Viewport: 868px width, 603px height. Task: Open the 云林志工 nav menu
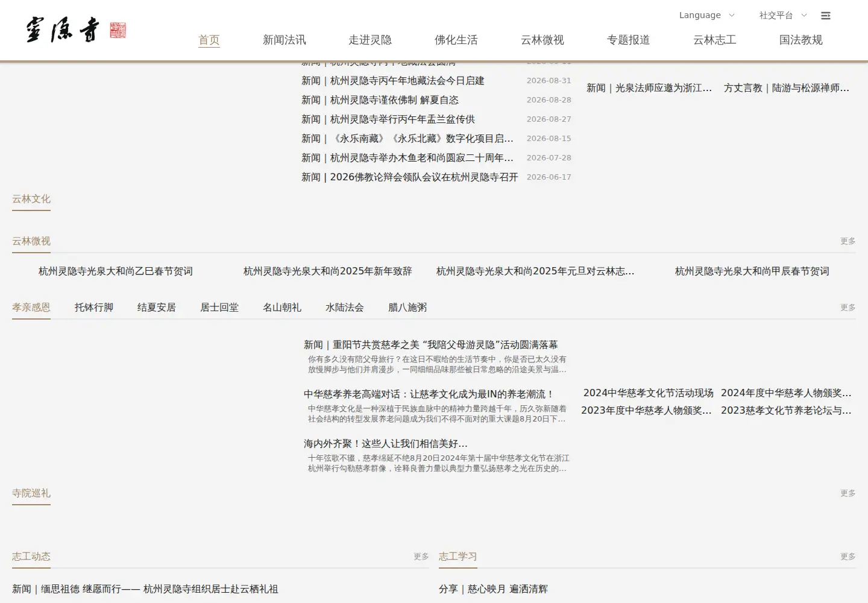tap(715, 40)
